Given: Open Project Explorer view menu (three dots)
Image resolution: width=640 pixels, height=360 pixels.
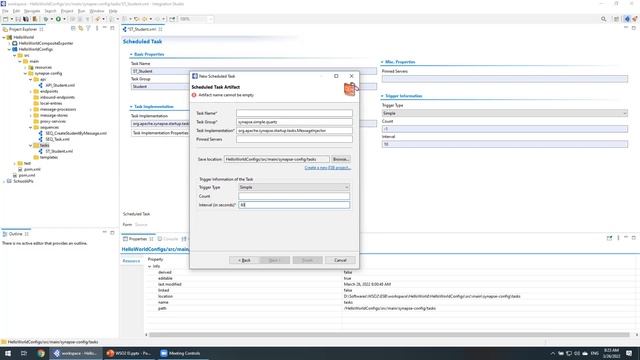Looking at the screenshot, I should click(97, 29).
